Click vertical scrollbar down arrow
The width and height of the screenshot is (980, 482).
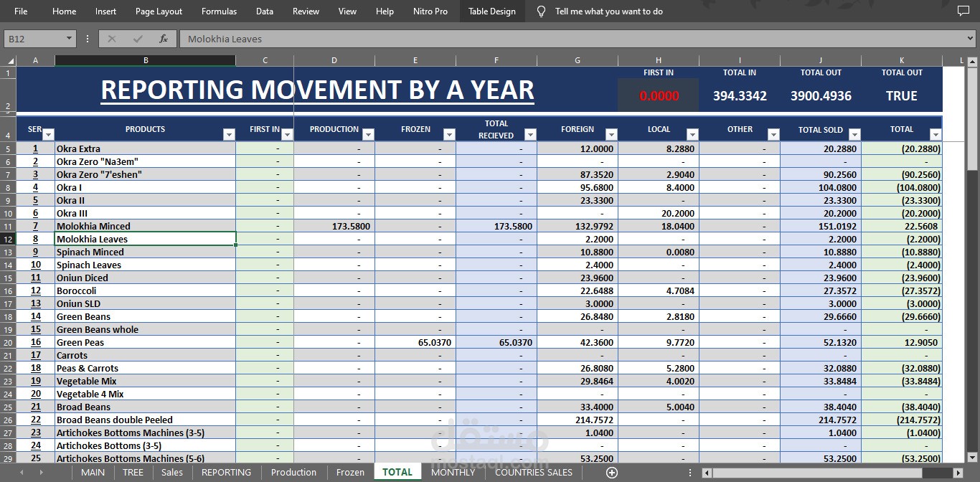coord(972,458)
